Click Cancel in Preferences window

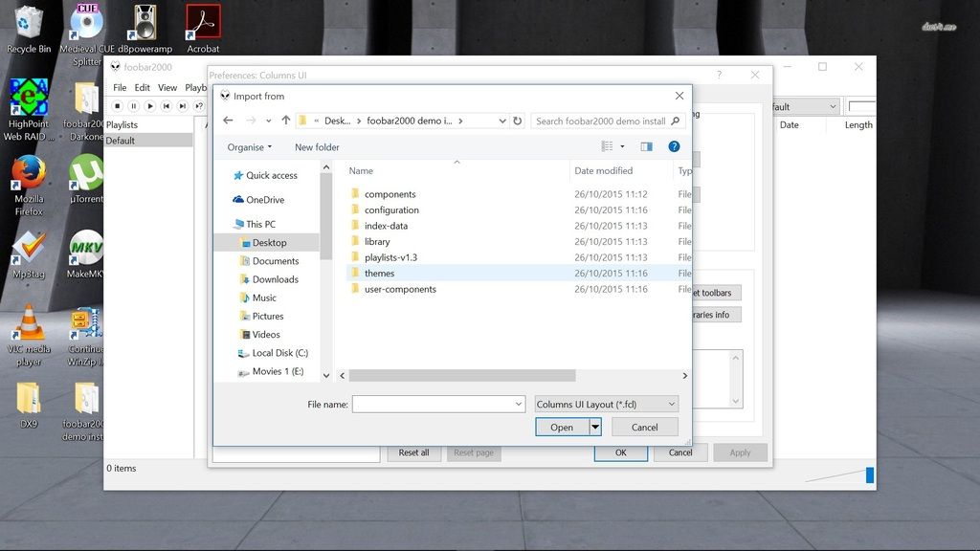(680, 452)
